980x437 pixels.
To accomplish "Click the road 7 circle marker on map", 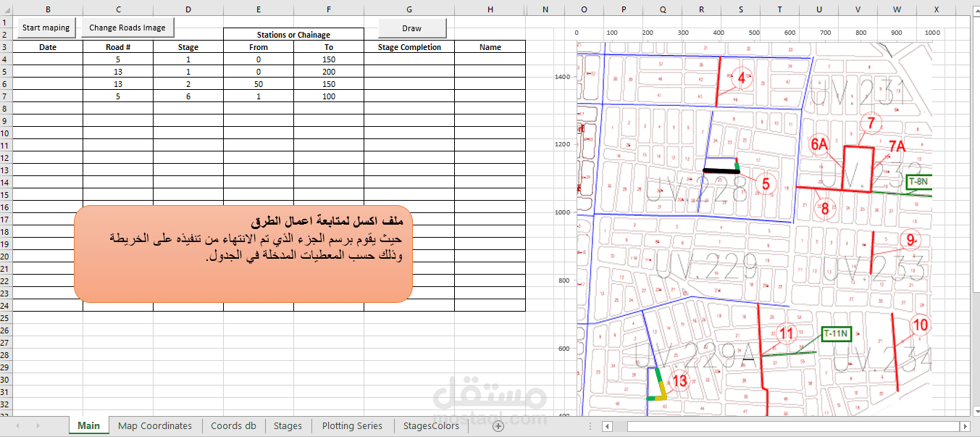I will click(x=871, y=123).
